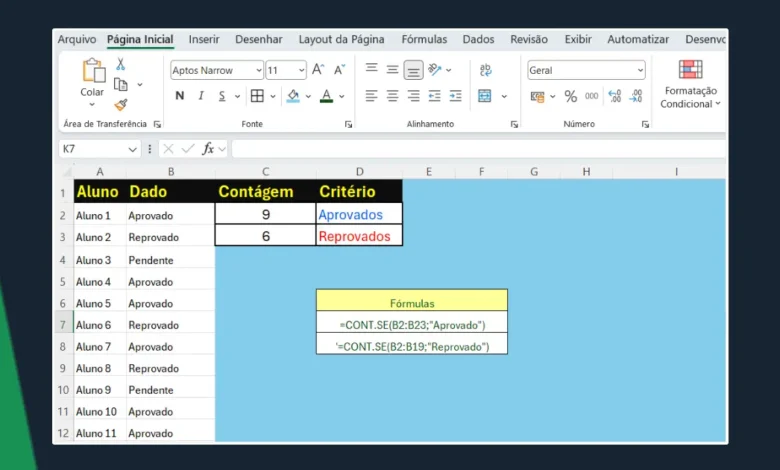Apply percent style
The height and width of the screenshot is (470, 780).
pyautogui.click(x=571, y=96)
